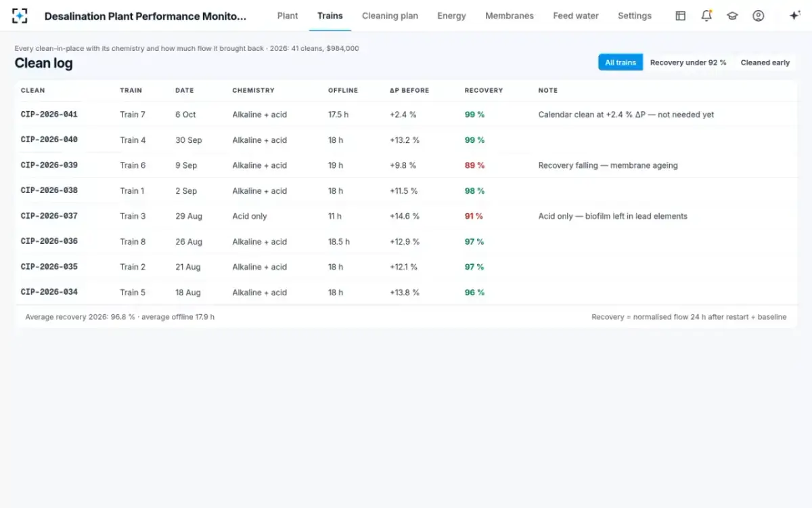Open the layout panel icon

pyautogui.click(x=681, y=16)
